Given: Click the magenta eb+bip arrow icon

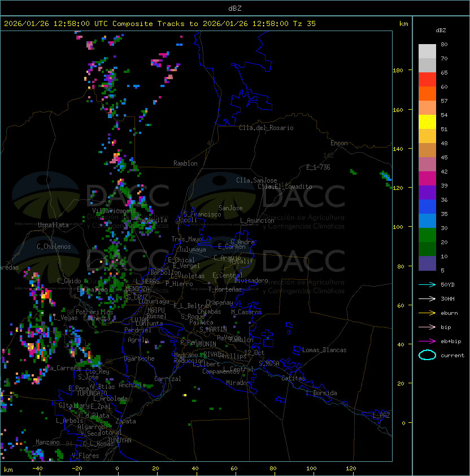Looking at the screenshot, I should (x=427, y=341).
